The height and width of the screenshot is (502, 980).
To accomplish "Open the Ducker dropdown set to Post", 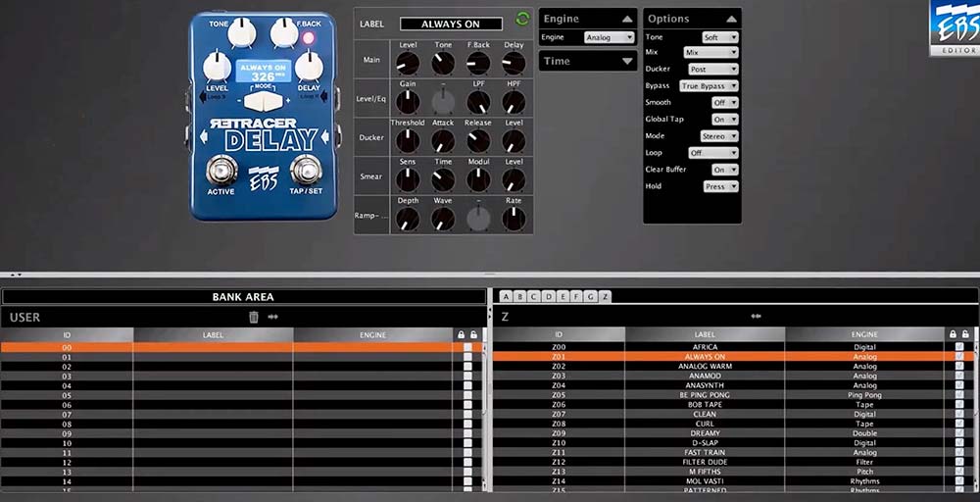I will [x=713, y=70].
